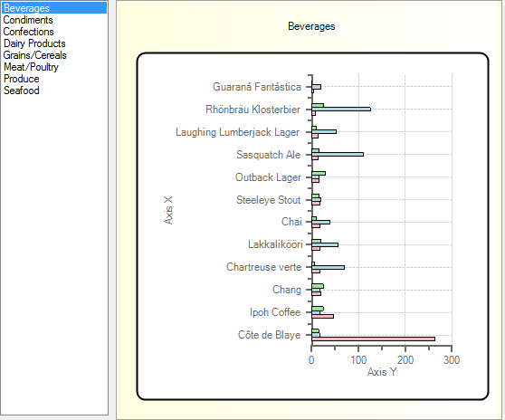
Task: Select Beverages in the category list
Action: (x=54, y=8)
